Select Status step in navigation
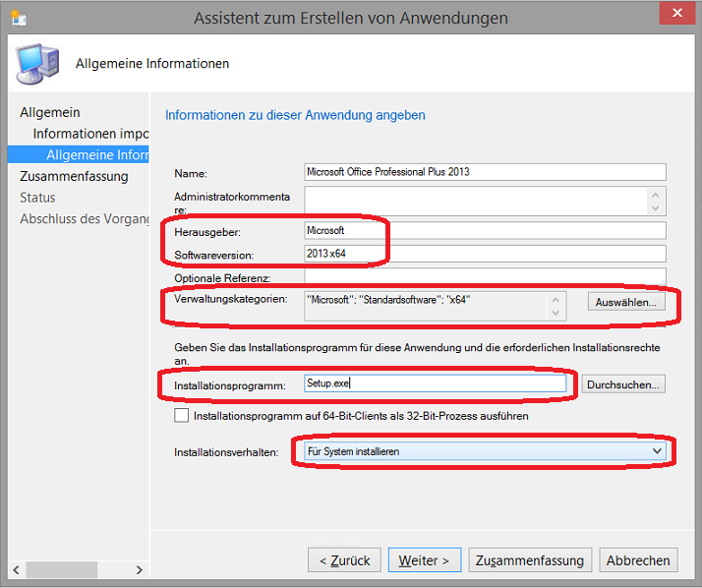This screenshot has width=702, height=588. point(37,198)
